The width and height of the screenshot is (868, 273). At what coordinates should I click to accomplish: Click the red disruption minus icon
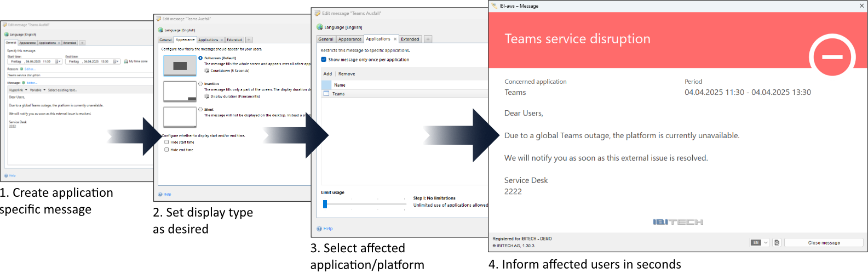click(832, 56)
